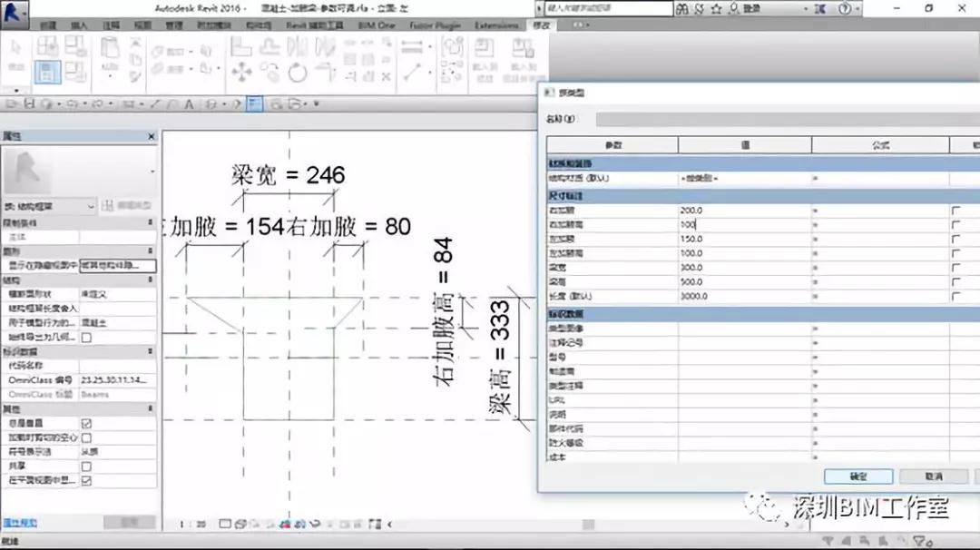The height and width of the screenshot is (550, 980).
Task: Close the Properties panel with its X
Action: click(152, 136)
